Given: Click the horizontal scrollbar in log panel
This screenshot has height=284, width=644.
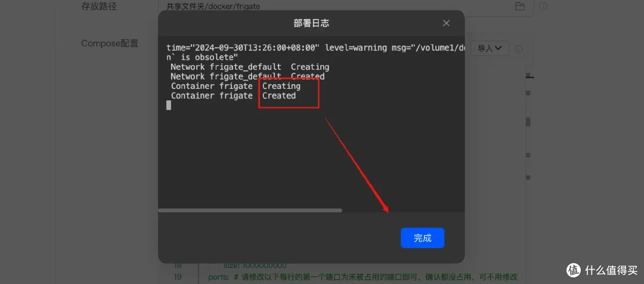Looking at the screenshot, I should (x=250, y=211).
